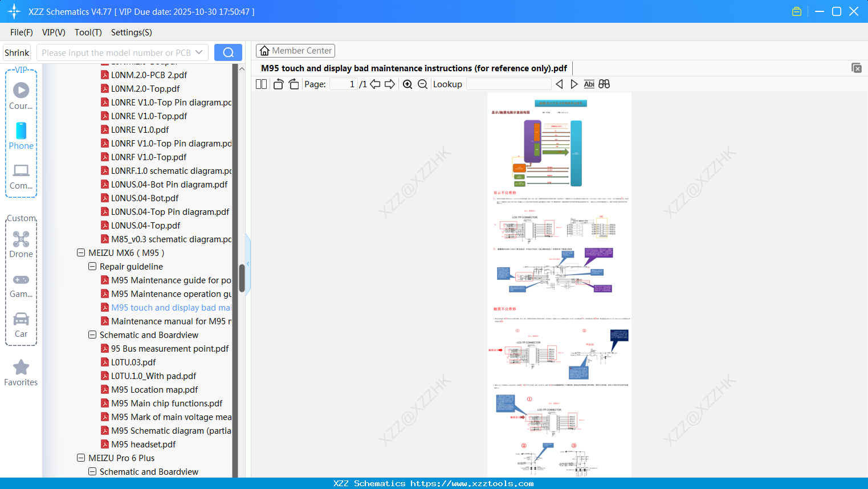Open L0NUS.04-Top.pdf

tap(146, 225)
